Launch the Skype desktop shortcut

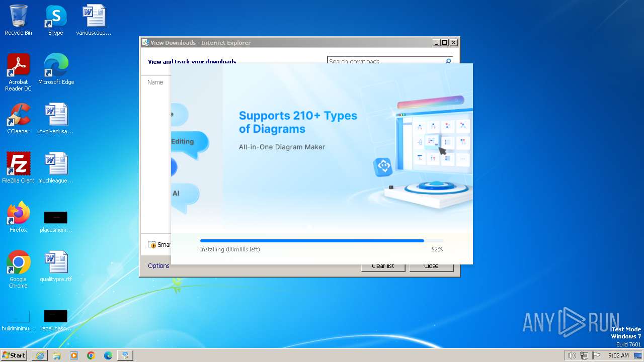[55, 20]
